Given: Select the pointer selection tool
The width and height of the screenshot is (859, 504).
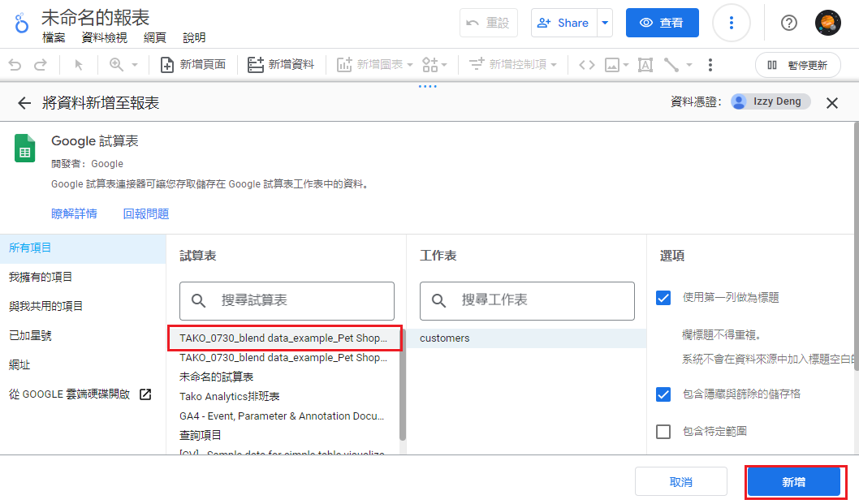Looking at the screenshot, I should [x=78, y=65].
